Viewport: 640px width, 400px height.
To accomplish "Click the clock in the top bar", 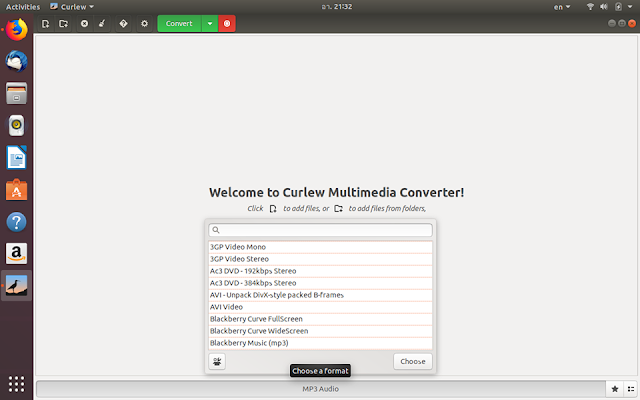I will pos(337,7).
